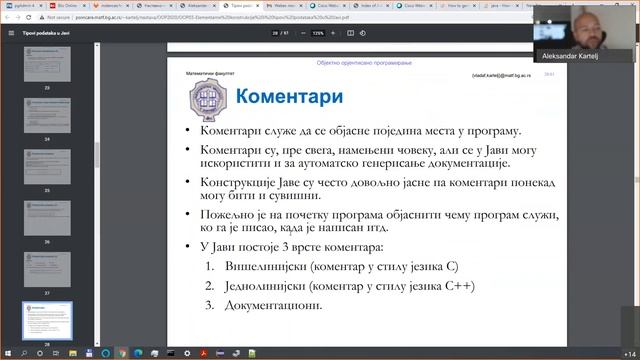Click the browser forward arrow
The image size is (640, 360).
tap(18, 18)
